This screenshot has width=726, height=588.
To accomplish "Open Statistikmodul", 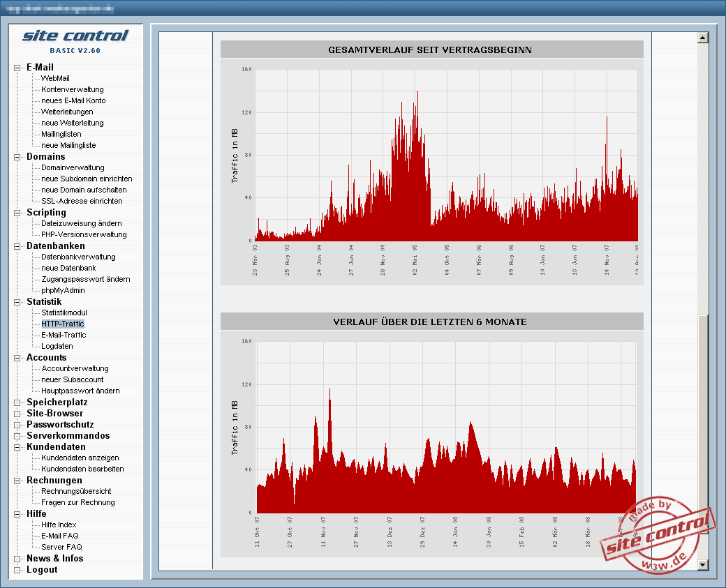I will coord(64,312).
